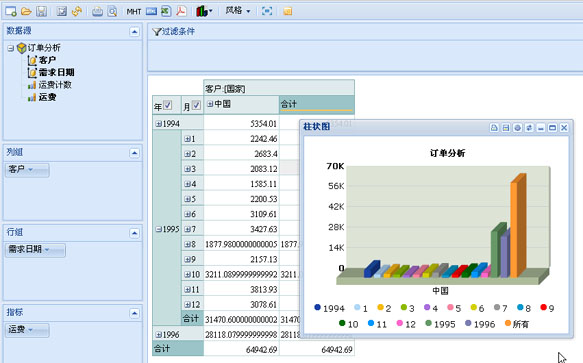This screenshot has width=583, height=363.
Task: Expand month 8 row
Action: 187,244
